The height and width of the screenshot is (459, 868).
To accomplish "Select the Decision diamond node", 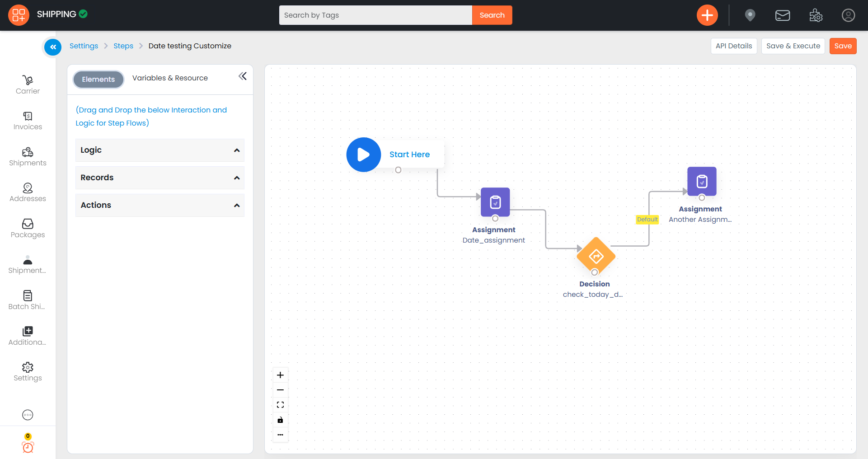I will click(x=596, y=256).
